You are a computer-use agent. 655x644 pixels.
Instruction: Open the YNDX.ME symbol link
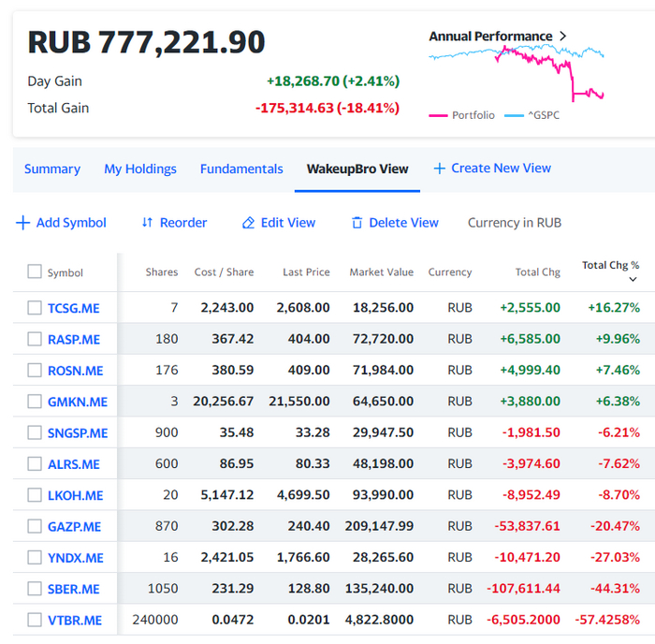76,558
